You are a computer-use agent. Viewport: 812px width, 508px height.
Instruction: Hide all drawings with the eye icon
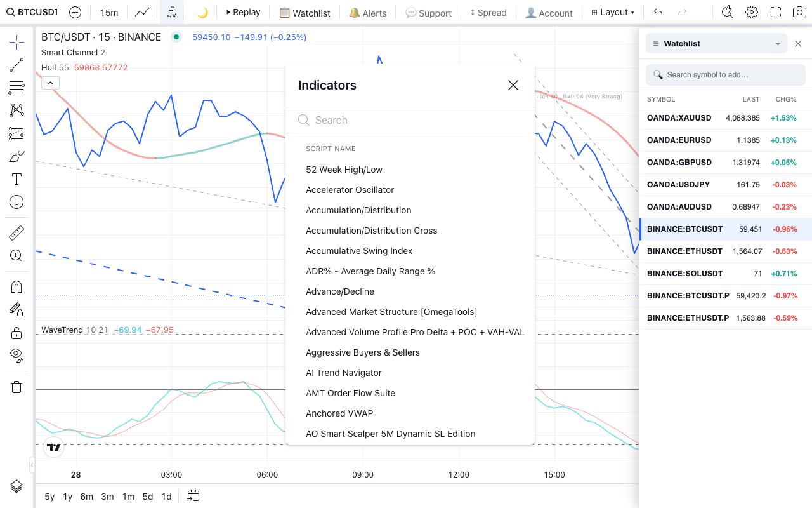[x=16, y=355]
